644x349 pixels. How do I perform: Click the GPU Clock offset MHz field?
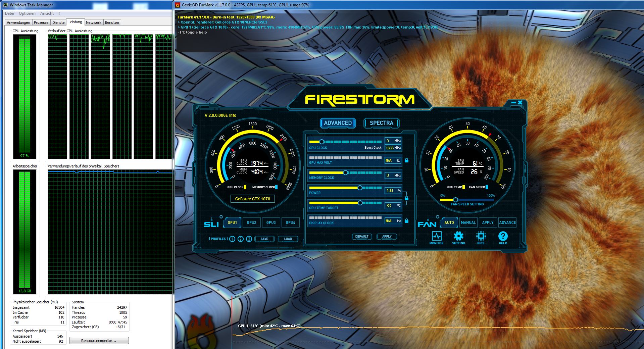393,141
